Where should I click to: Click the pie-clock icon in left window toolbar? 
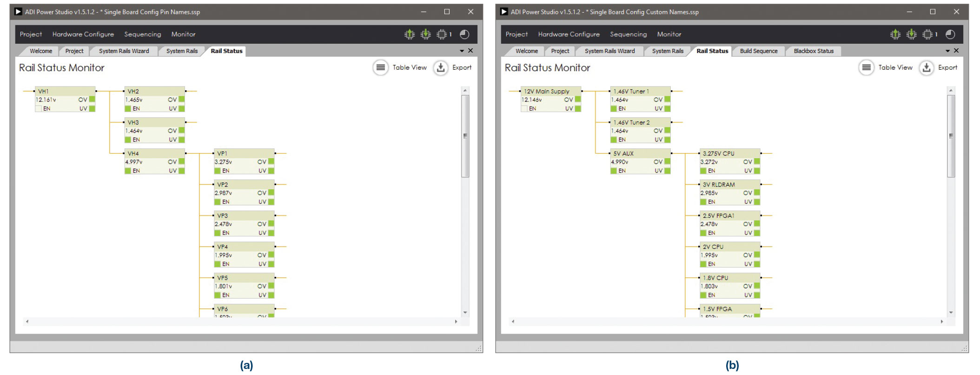click(464, 34)
